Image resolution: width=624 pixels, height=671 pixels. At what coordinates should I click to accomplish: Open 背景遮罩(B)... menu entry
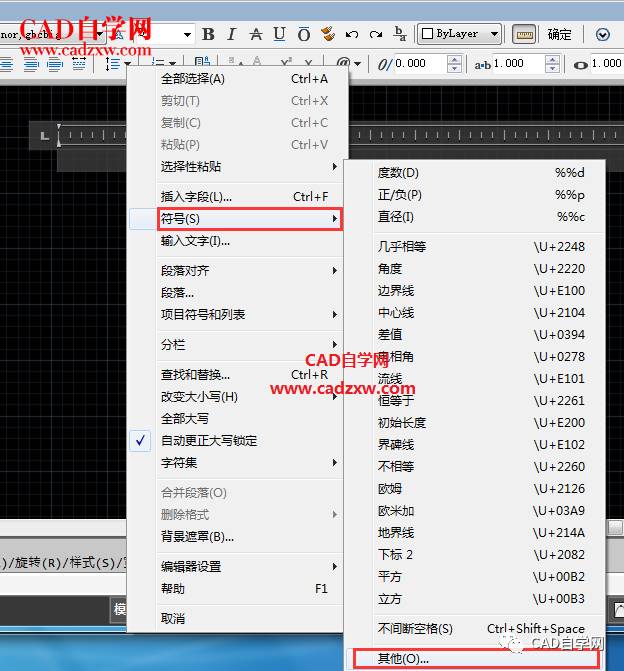coord(197,537)
